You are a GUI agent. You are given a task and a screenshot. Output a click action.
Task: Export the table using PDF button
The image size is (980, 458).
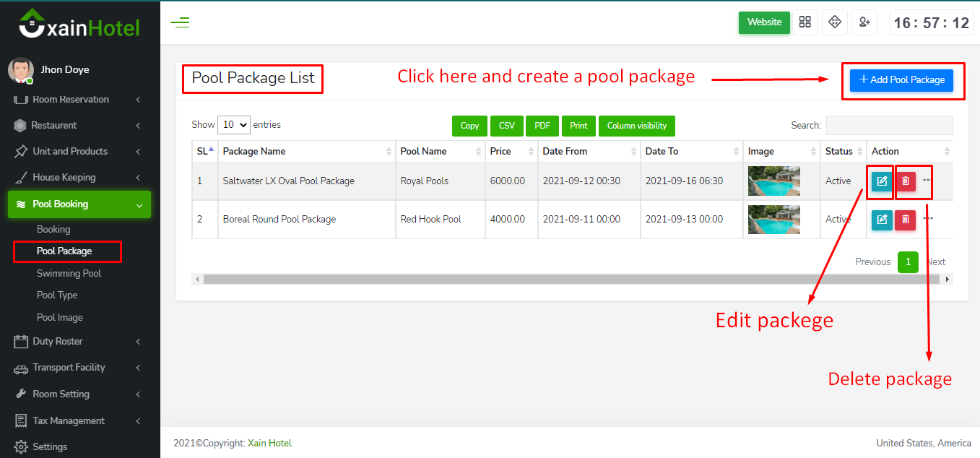pyautogui.click(x=542, y=126)
